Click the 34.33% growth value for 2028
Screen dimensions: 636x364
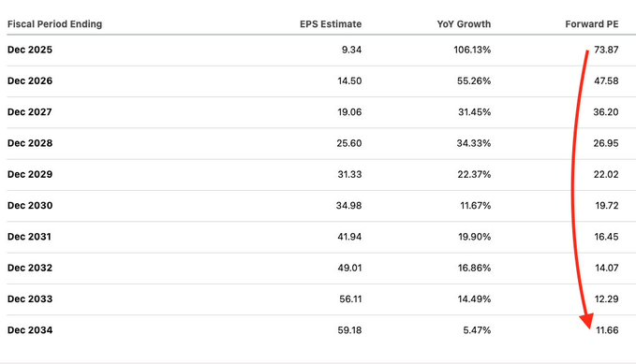pyautogui.click(x=474, y=143)
